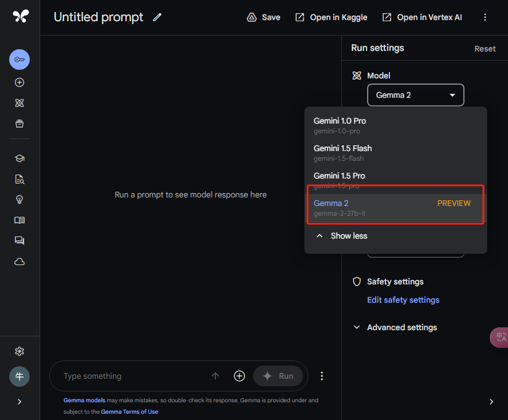
Task: Run the prompt
Action: click(x=278, y=376)
